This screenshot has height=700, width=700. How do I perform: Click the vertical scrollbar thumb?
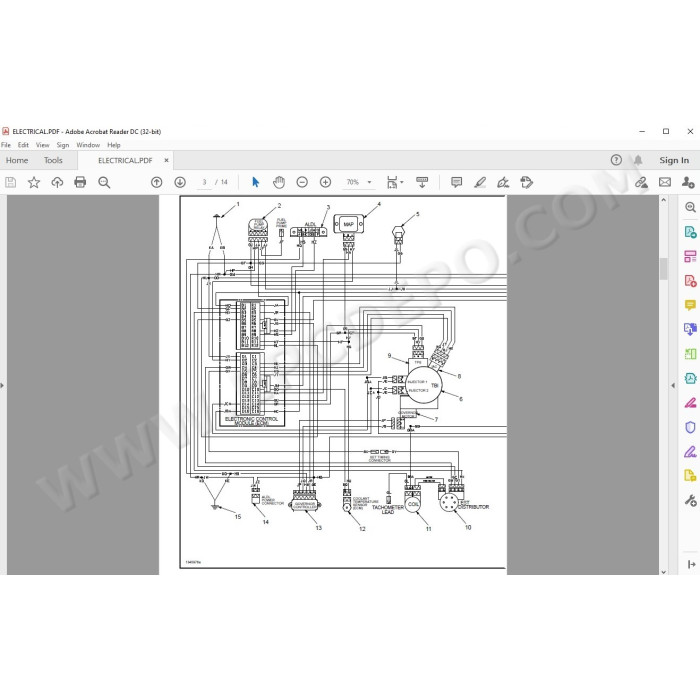663,269
